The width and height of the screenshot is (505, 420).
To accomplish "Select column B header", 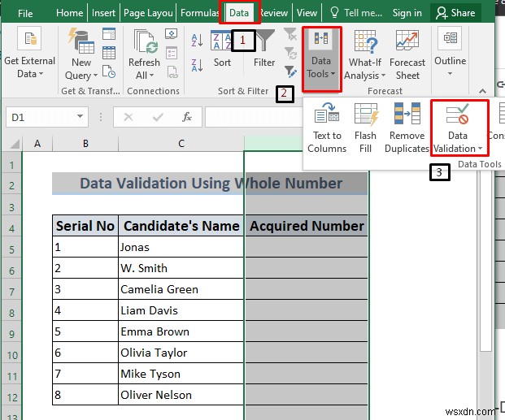I will point(85,144).
